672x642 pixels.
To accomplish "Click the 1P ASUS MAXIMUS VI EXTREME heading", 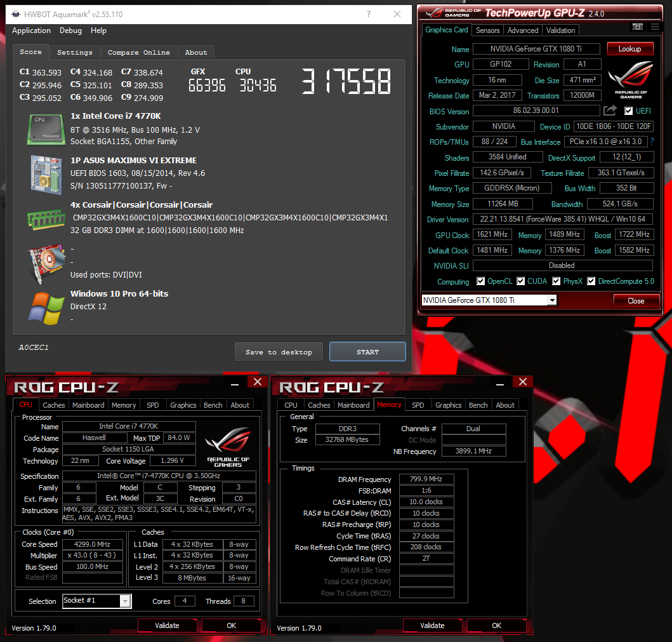I will pyautogui.click(x=133, y=161).
